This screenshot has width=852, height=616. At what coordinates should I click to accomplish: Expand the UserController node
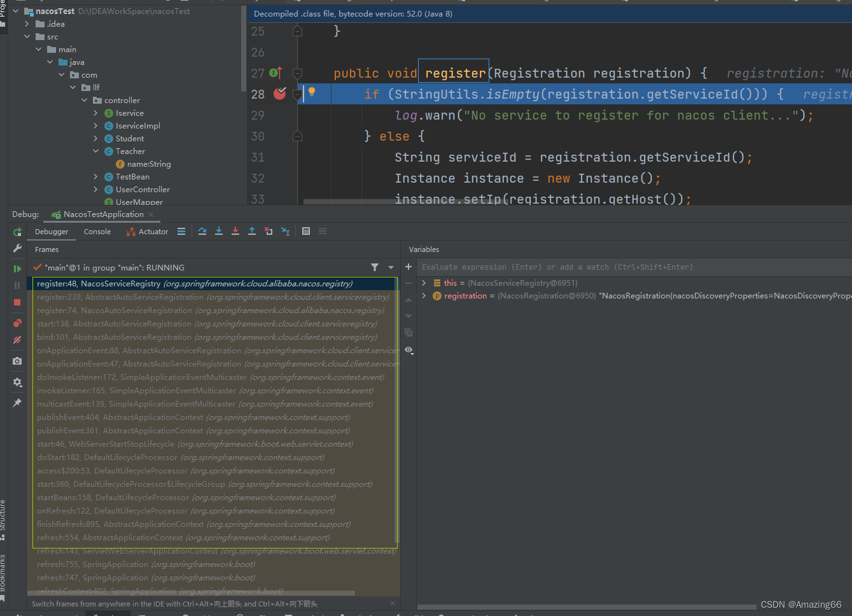point(96,189)
